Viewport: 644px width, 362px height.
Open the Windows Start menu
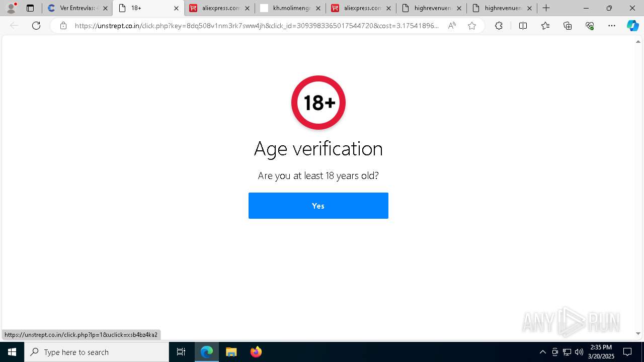[12, 352]
